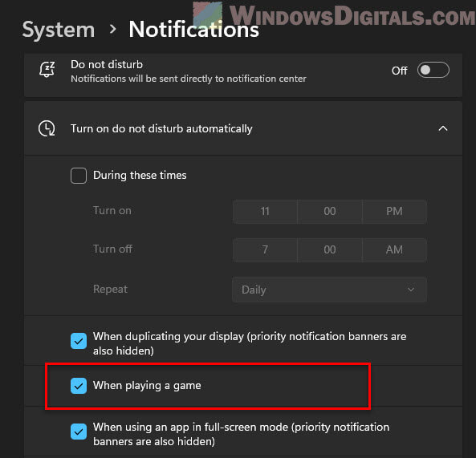Click 'Notifications will be sent directly' description text

189,79
